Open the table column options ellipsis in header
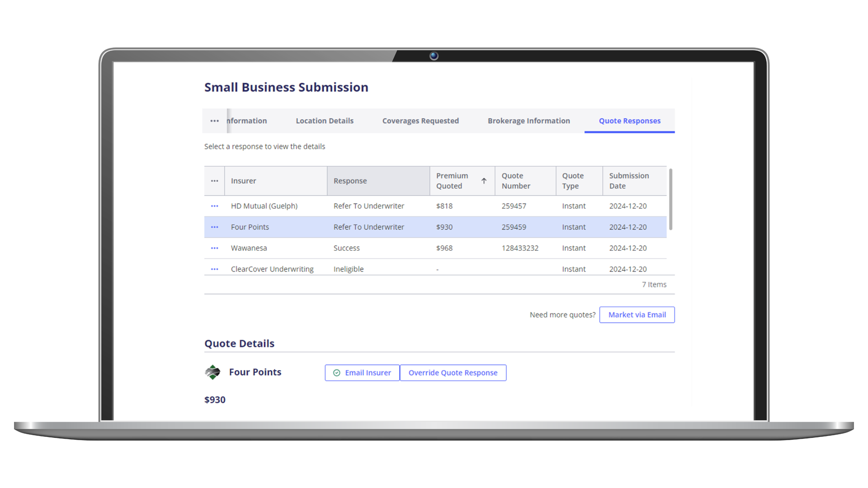The height and width of the screenshot is (488, 868). [x=214, y=181]
